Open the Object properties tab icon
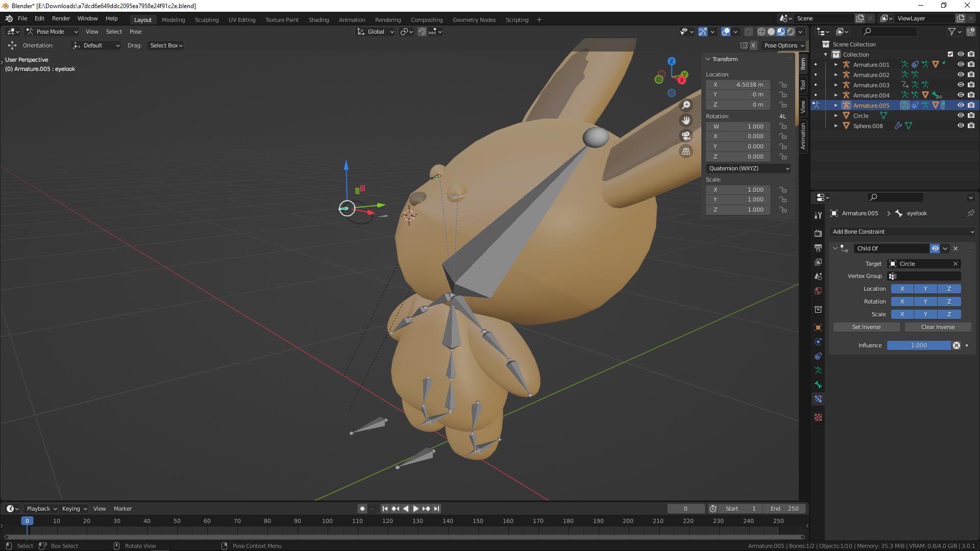 point(818,328)
